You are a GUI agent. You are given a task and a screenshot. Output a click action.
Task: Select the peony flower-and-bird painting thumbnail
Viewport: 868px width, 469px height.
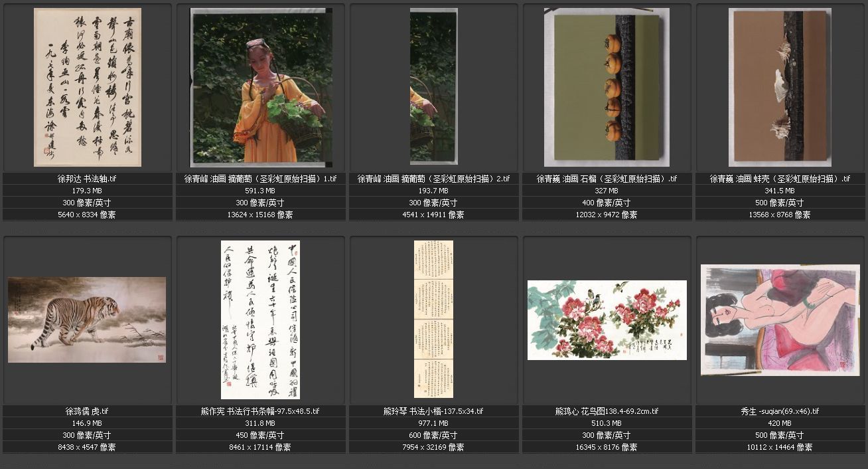pos(607,320)
